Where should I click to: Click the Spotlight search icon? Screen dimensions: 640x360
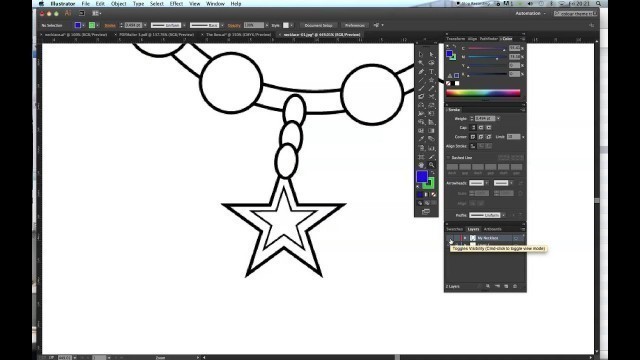[598, 4]
